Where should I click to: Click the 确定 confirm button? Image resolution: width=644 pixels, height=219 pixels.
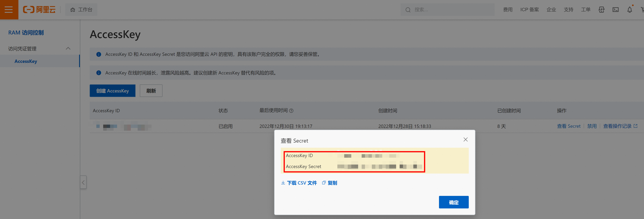tap(453, 202)
